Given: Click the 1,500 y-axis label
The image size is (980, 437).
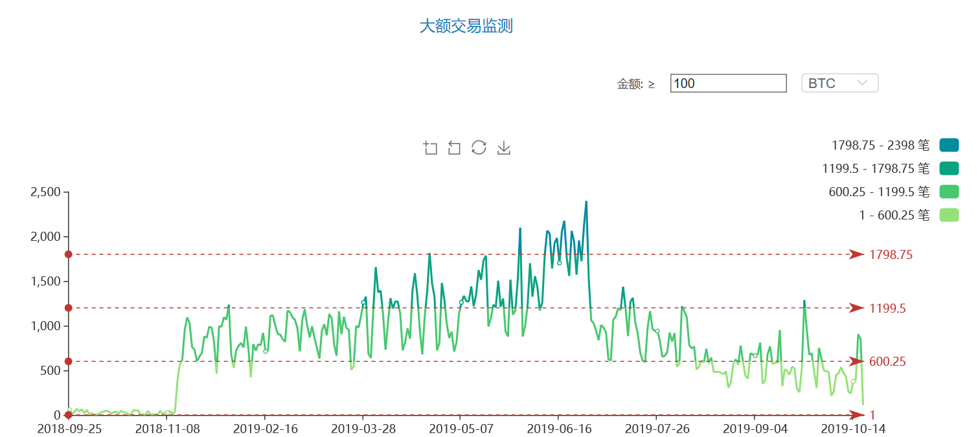Looking at the screenshot, I should tap(45, 282).
